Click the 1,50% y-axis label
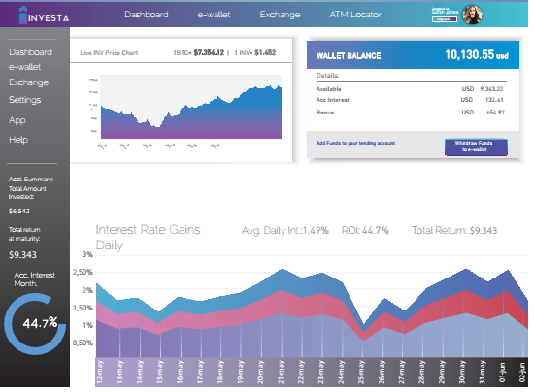The width and height of the screenshot is (534, 392). pyautogui.click(x=83, y=308)
